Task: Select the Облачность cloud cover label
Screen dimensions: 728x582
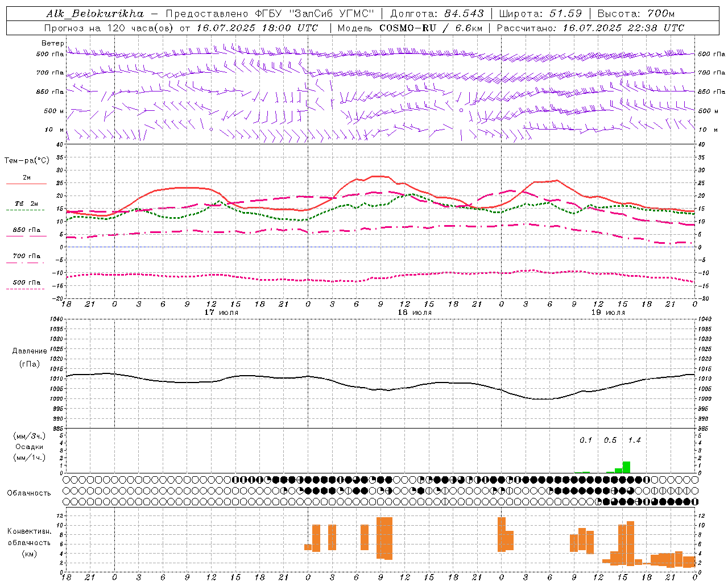Action: [x=29, y=493]
